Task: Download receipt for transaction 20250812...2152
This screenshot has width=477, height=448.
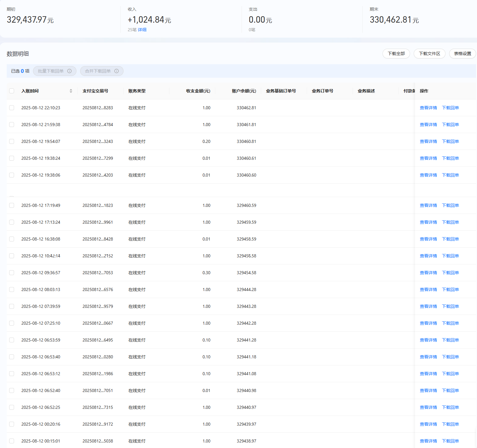Action: (450, 256)
